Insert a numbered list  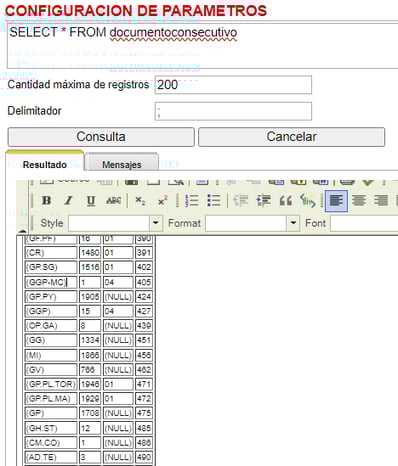(192, 201)
